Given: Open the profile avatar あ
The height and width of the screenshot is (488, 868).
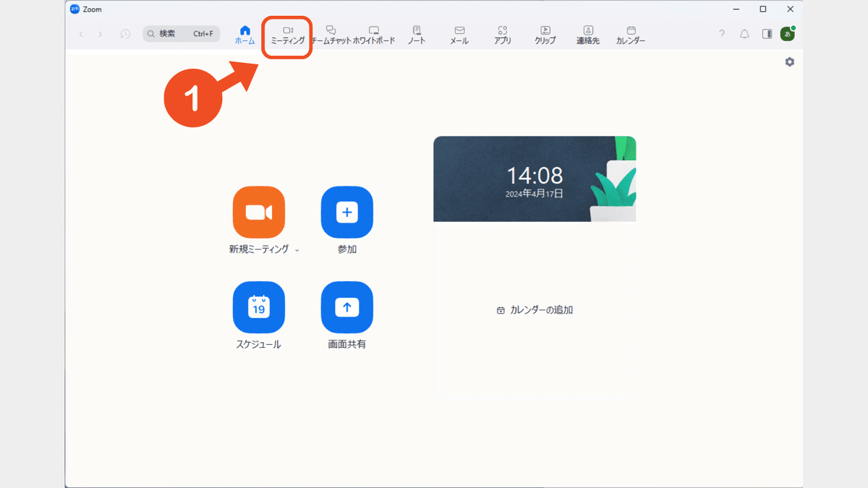Looking at the screenshot, I should coord(788,34).
